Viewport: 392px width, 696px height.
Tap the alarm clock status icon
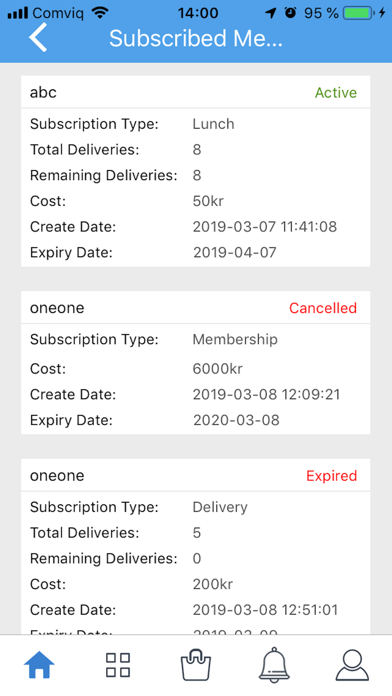290,12
